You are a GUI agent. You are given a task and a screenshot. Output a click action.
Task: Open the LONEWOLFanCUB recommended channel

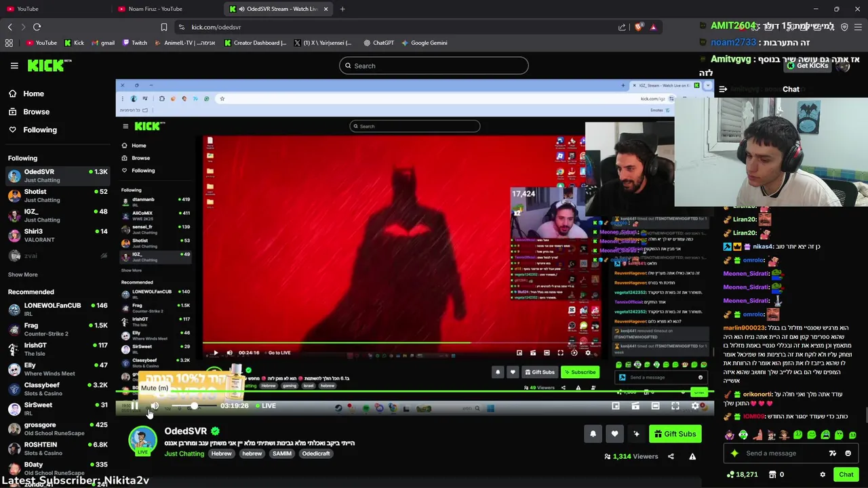coord(58,309)
